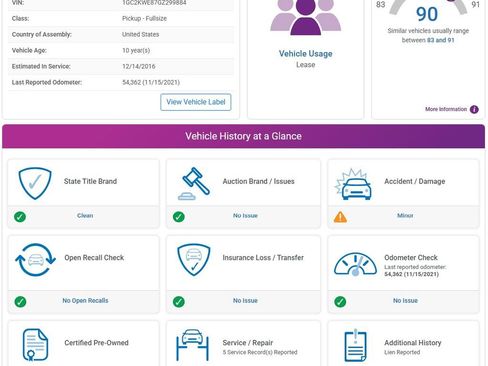Click the Auction Brand gavel icon

click(x=194, y=183)
